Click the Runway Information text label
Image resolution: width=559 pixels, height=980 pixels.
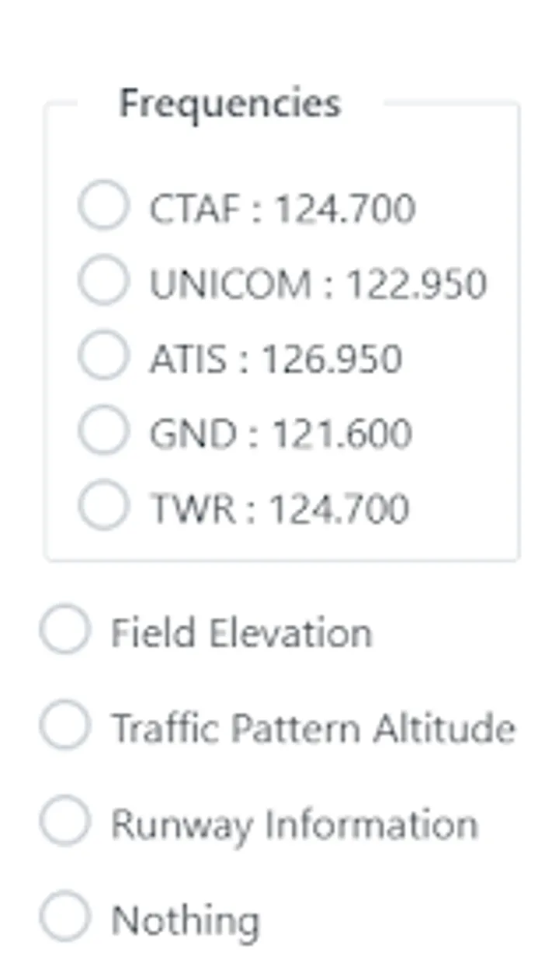coord(293,824)
